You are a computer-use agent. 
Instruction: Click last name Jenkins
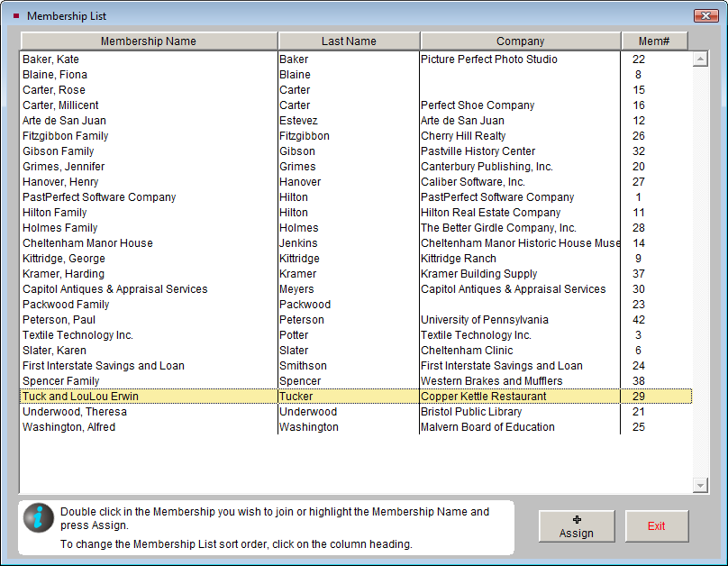[298, 242]
